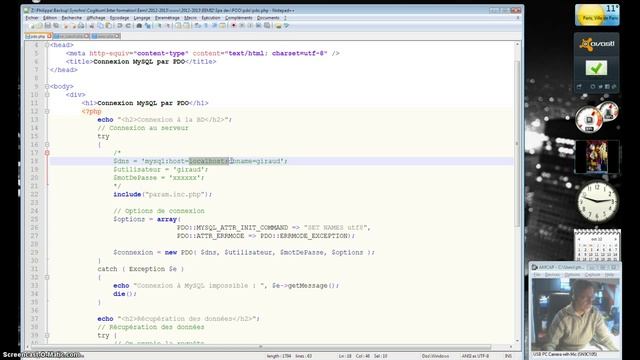Collapse the body tag fold marker

tap(47, 87)
